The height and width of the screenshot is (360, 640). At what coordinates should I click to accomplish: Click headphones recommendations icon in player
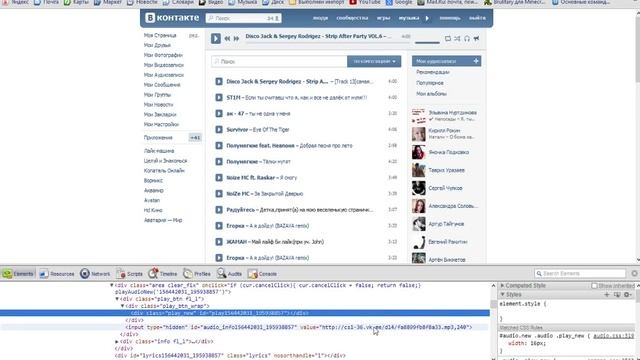click(x=467, y=38)
